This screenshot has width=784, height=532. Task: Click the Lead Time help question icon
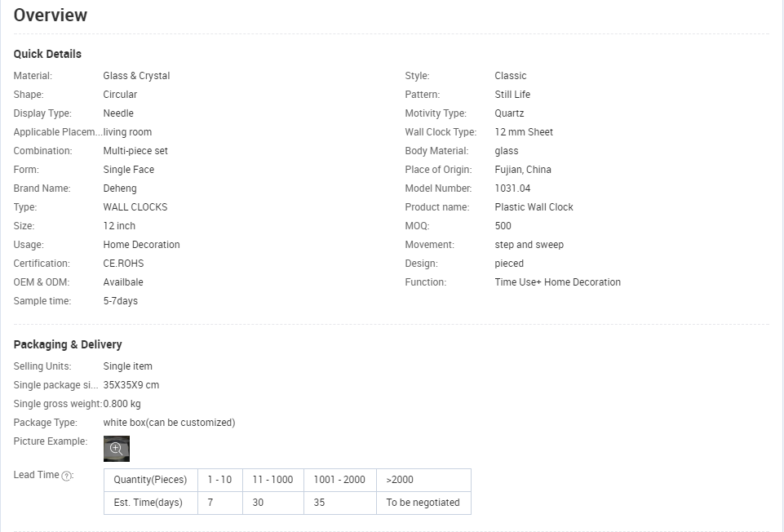66,476
